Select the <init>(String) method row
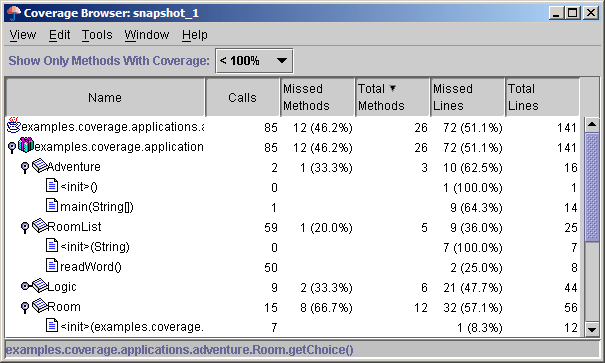The width and height of the screenshot is (605, 363). point(292,247)
